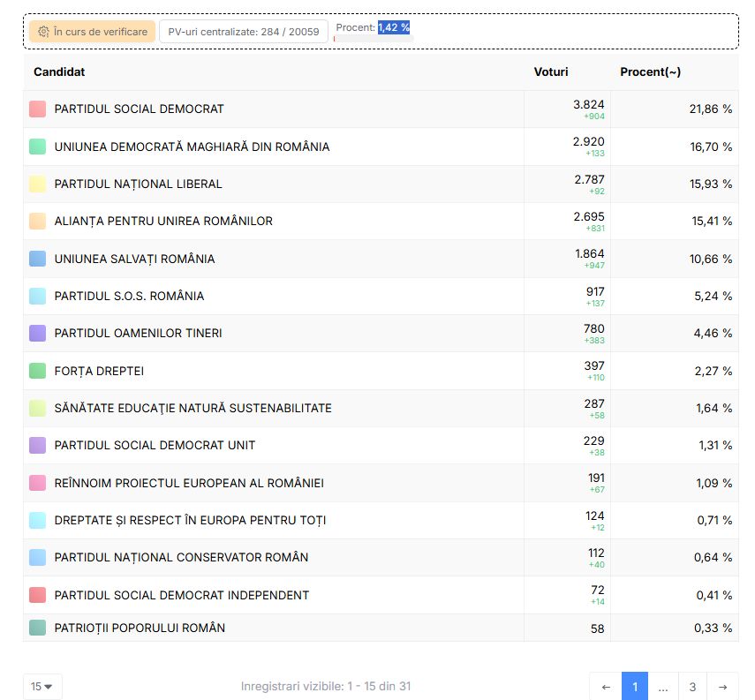Click the previous page arrow
This screenshot has width=755, height=700.
[x=606, y=687]
